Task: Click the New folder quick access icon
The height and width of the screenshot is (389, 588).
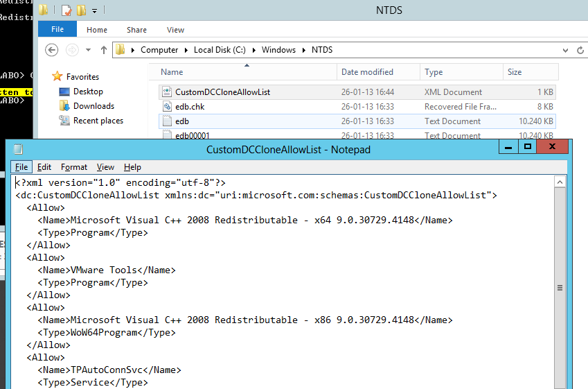Action: click(x=82, y=10)
